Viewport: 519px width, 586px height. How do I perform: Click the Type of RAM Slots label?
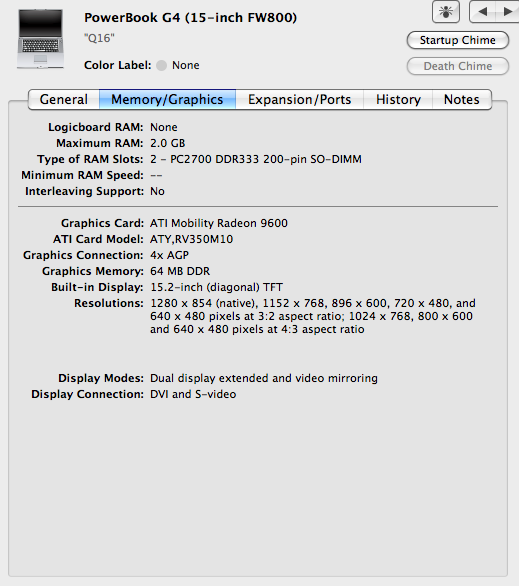pos(90,159)
